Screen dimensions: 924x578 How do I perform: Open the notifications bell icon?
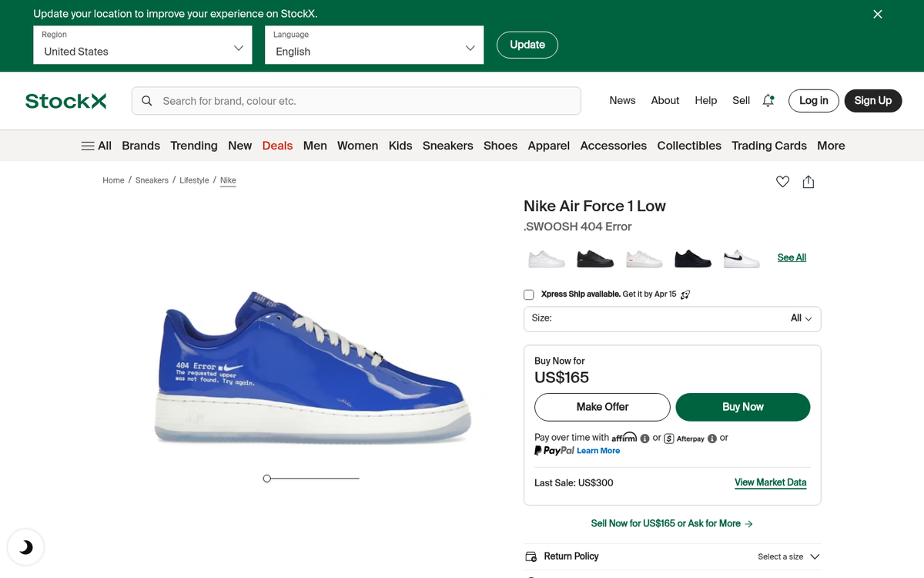pos(768,100)
